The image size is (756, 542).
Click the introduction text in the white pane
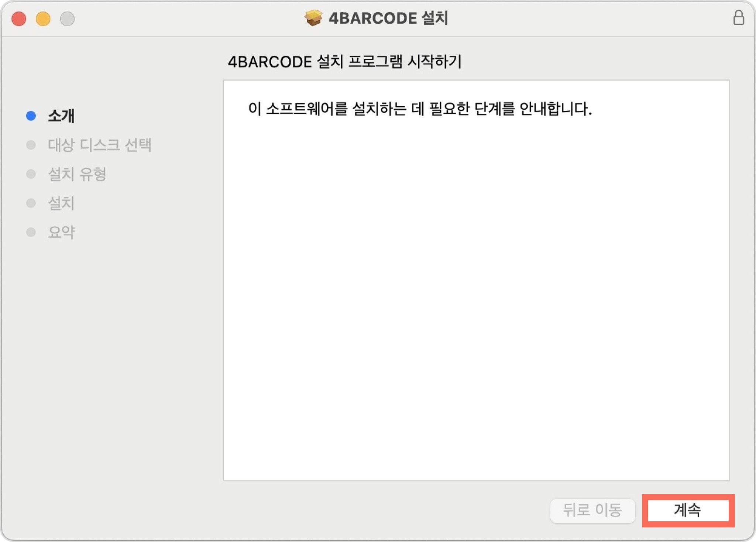tap(420, 109)
